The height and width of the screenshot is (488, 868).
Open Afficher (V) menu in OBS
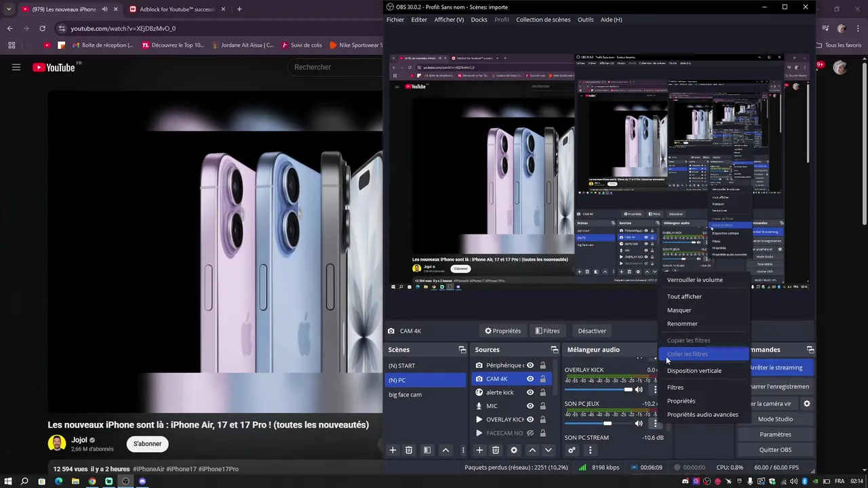(x=449, y=20)
